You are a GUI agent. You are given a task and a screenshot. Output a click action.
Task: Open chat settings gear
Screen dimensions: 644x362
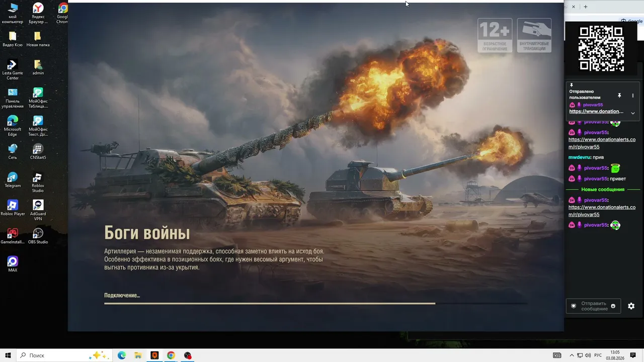(x=631, y=306)
